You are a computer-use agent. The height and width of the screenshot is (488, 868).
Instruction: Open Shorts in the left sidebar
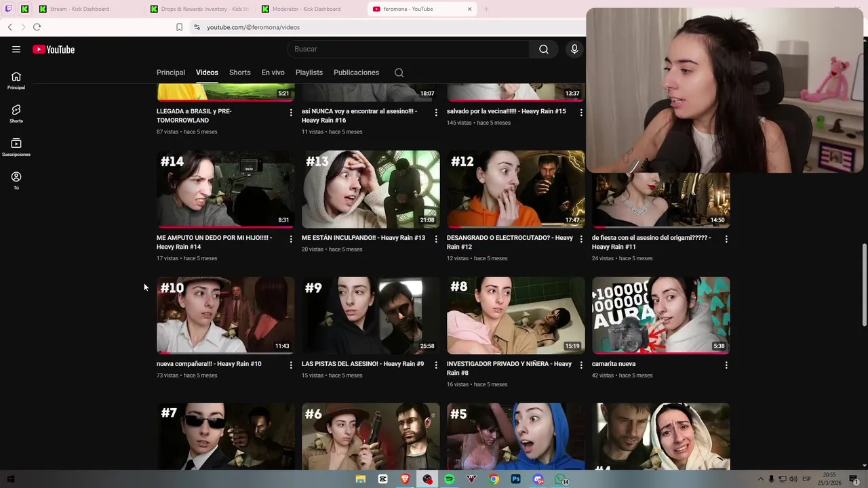[16, 114]
